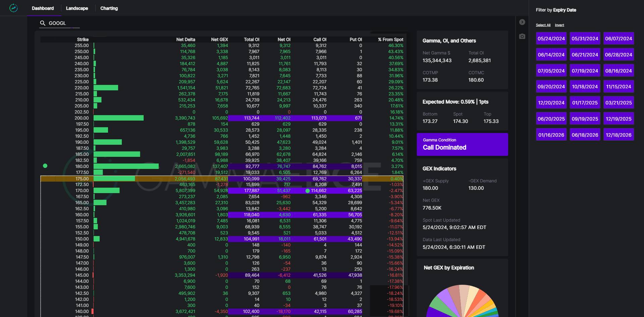Switch to the Landscape tab
Viewport: 644px width, 317px height.
click(x=77, y=8)
